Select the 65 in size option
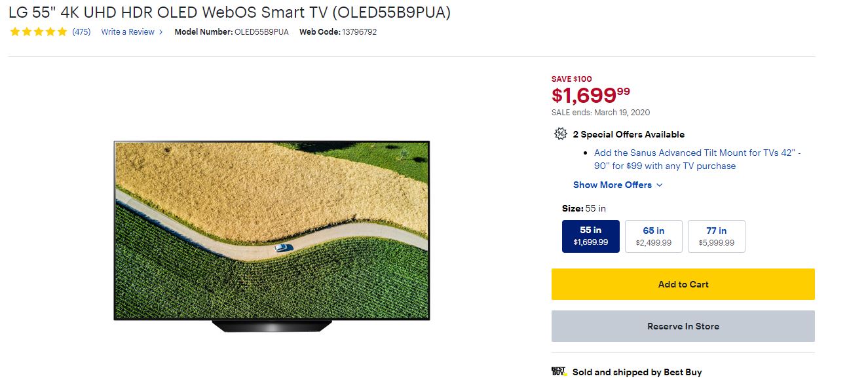 coord(654,236)
